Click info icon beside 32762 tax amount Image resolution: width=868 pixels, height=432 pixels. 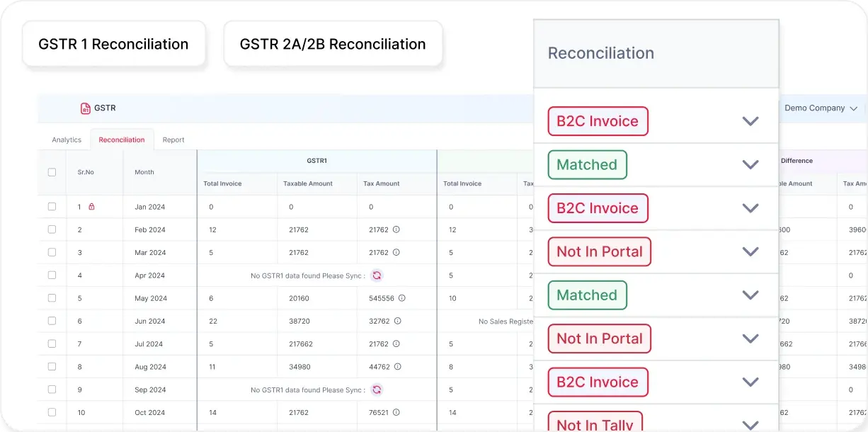396,321
